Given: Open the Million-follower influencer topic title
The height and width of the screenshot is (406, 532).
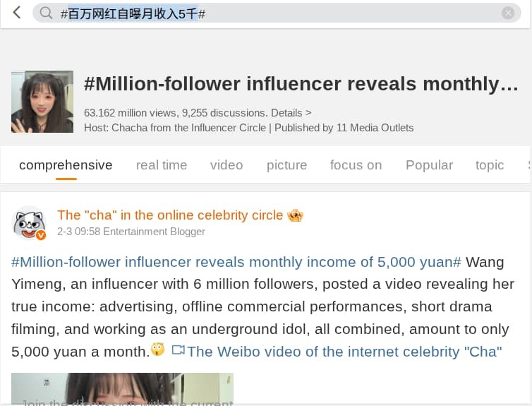Looking at the screenshot, I should pyautogui.click(x=301, y=84).
